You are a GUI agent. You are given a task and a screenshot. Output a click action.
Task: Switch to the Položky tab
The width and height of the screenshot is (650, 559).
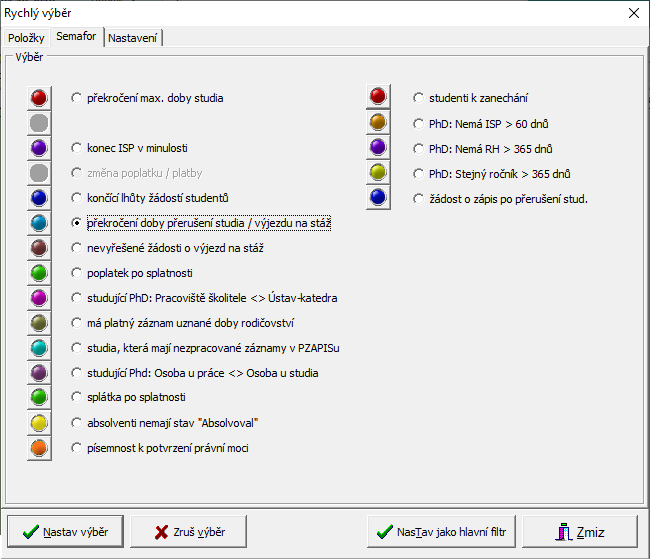[x=26, y=37]
